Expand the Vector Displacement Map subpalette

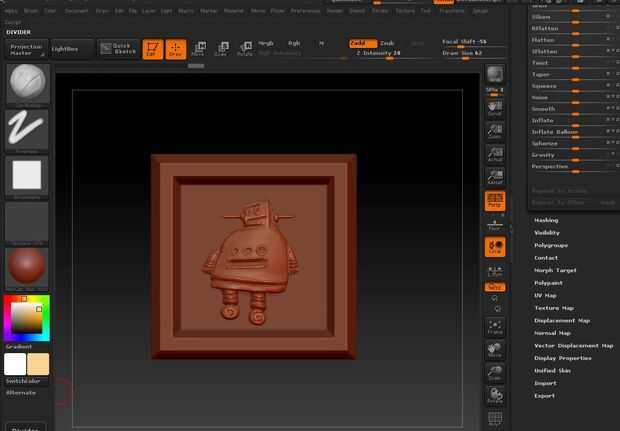[574, 346]
